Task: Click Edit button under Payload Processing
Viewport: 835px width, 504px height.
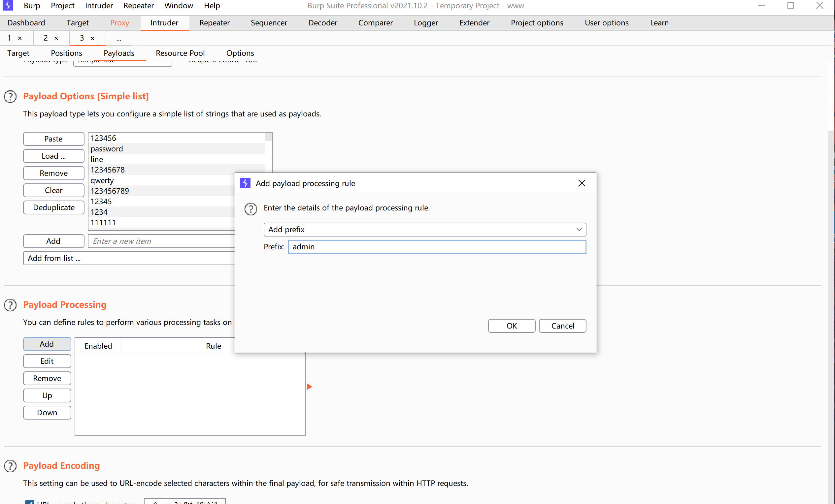Action: [47, 362]
